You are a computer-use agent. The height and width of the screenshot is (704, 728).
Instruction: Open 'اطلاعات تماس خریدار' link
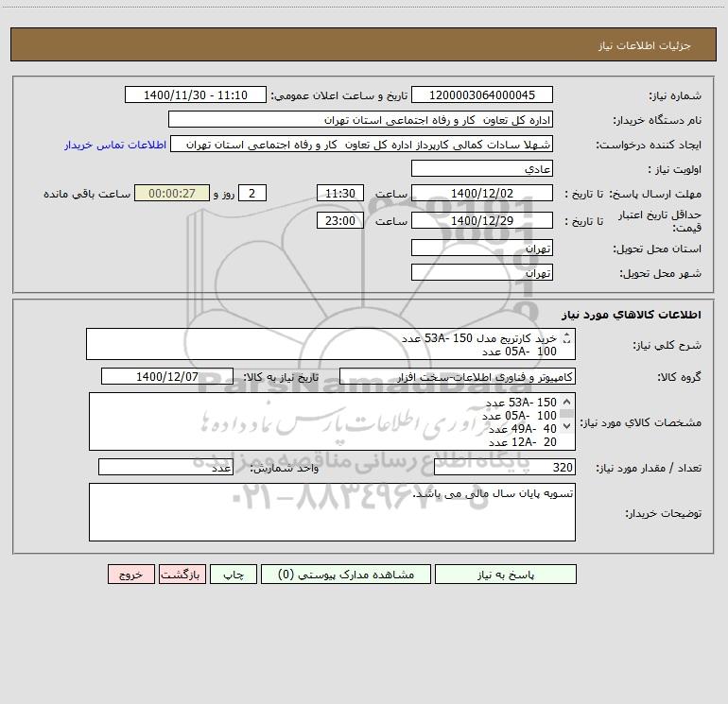point(115,145)
